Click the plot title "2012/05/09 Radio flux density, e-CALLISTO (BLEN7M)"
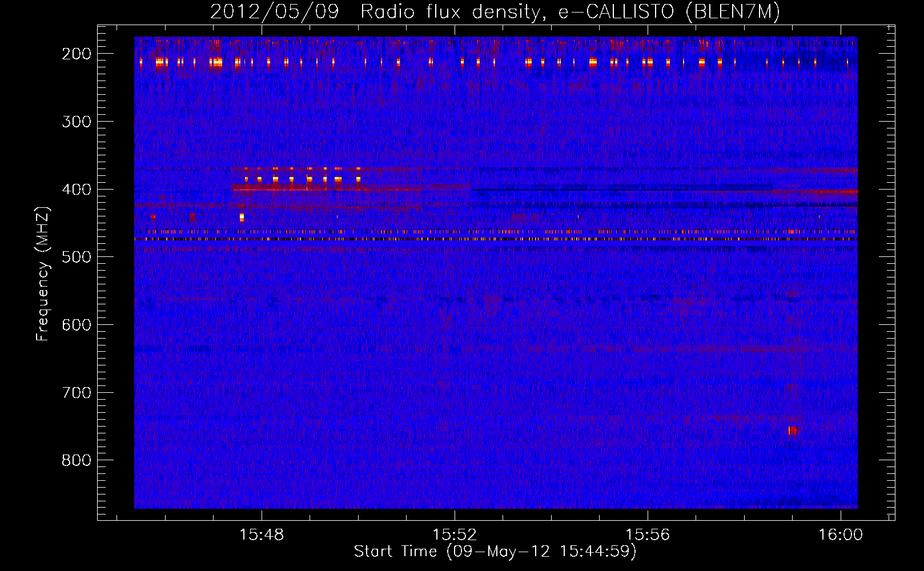Viewport: 924px width, 571px height. click(495, 11)
